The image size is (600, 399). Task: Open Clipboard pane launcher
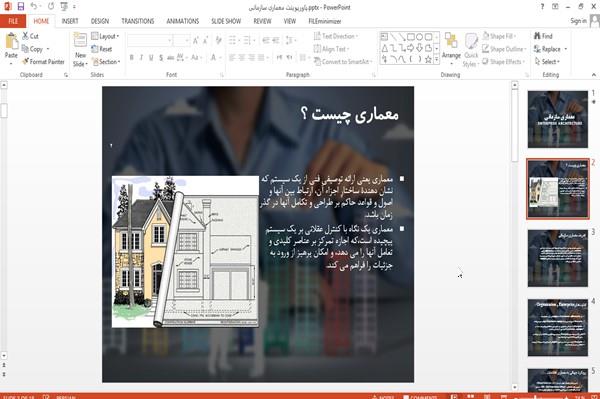(66, 75)
